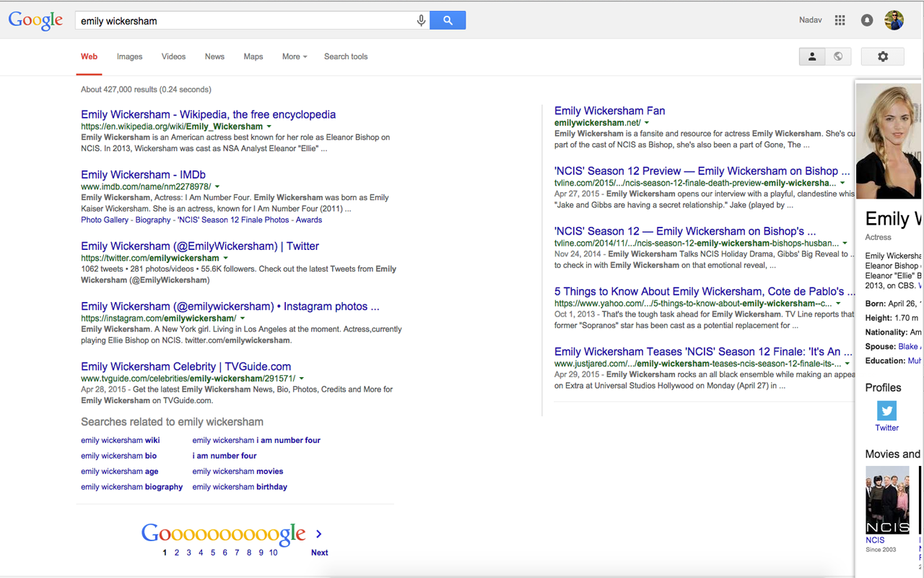The height and width of the screenshot is (578, 924).
Task: Go to next page arrow beside Google logo
Action: [319, 534]
